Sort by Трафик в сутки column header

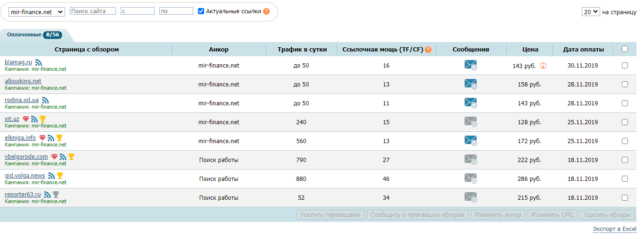302,49
